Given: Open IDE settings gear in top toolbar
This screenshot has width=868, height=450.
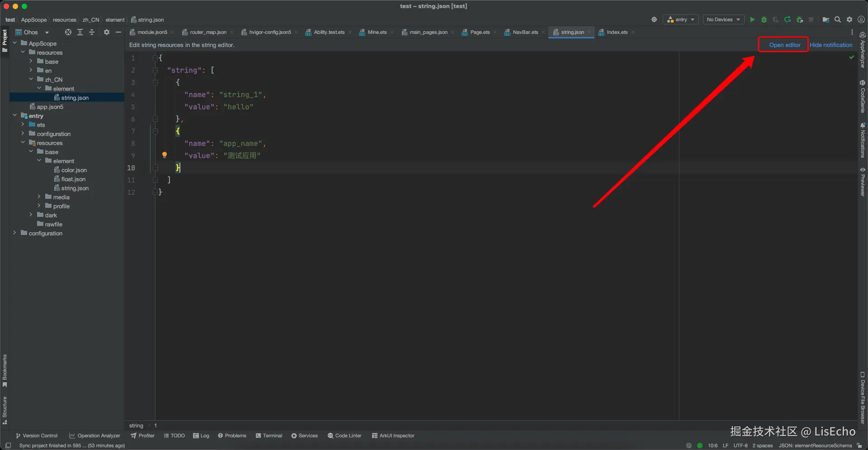Looking at the screenshot, I should click(849, 19).
